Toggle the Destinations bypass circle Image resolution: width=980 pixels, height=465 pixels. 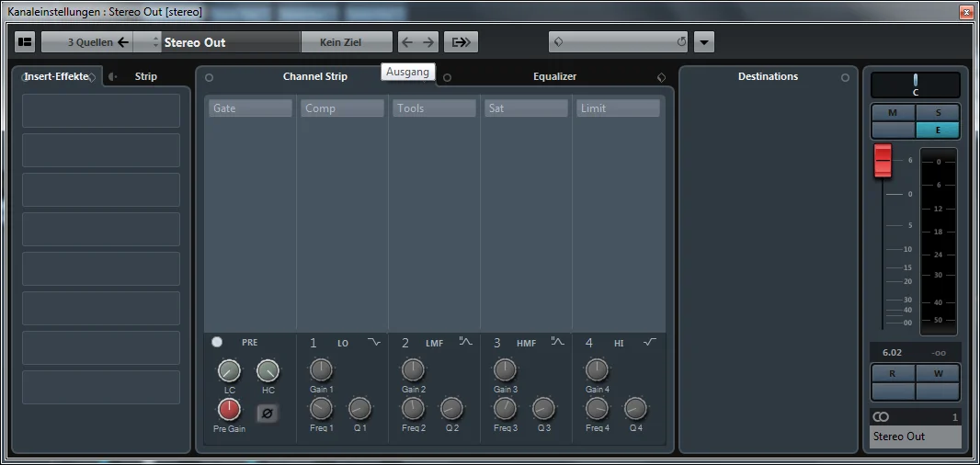pyautogui.click(x=845, y=77)
